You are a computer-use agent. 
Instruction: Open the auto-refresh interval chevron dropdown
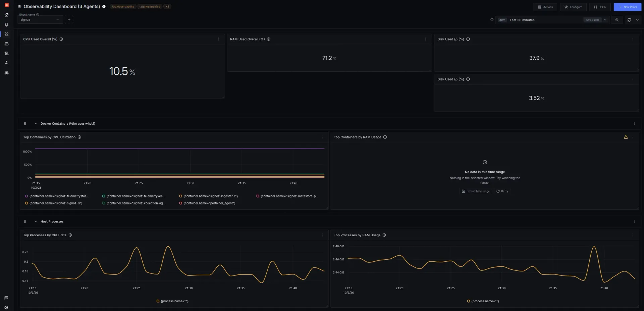point(637,20)
